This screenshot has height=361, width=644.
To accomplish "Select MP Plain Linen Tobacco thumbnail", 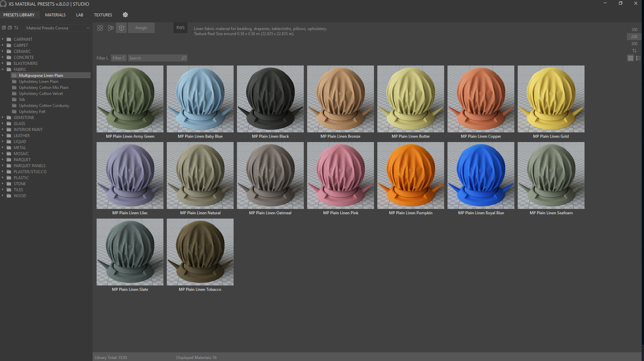I will [200, 252].
